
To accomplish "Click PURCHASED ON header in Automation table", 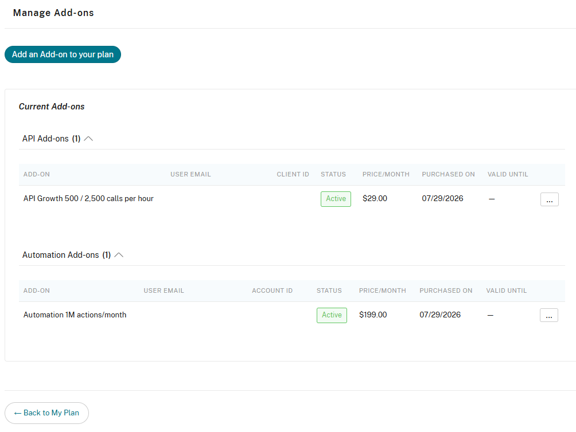I will click(x=446, y=291).
